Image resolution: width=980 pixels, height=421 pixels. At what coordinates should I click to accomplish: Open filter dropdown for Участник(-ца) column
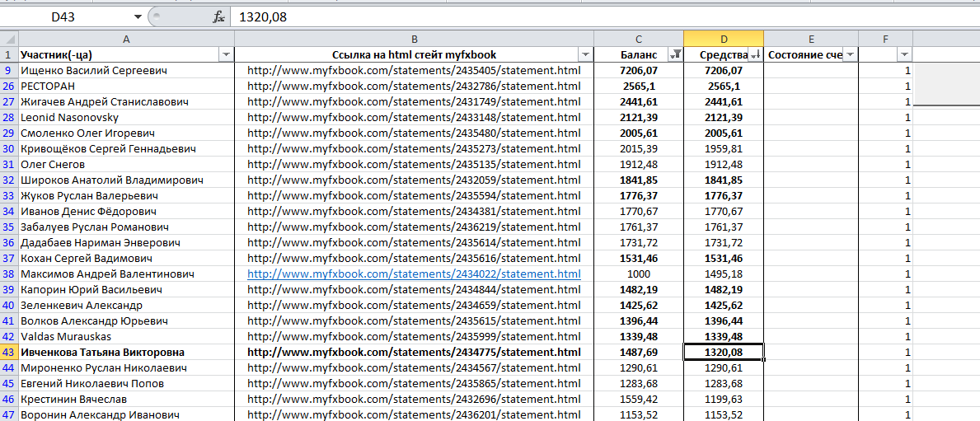point(227,55)
